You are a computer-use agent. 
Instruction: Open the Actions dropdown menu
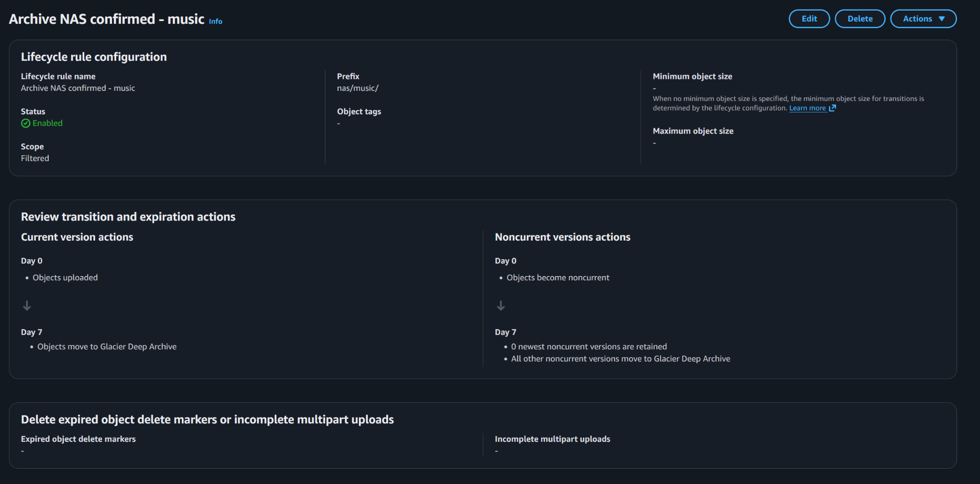(923, 19)
